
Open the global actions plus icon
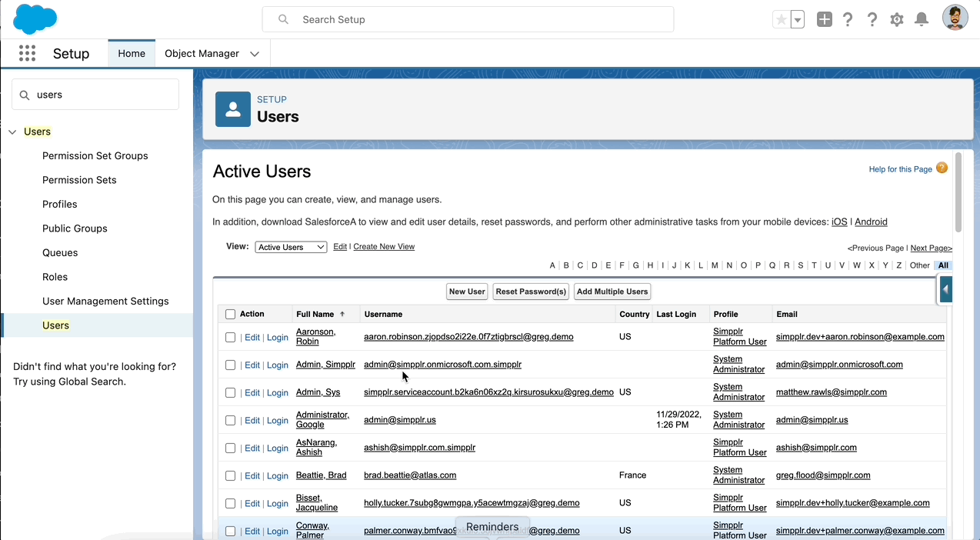pos(825,20)
